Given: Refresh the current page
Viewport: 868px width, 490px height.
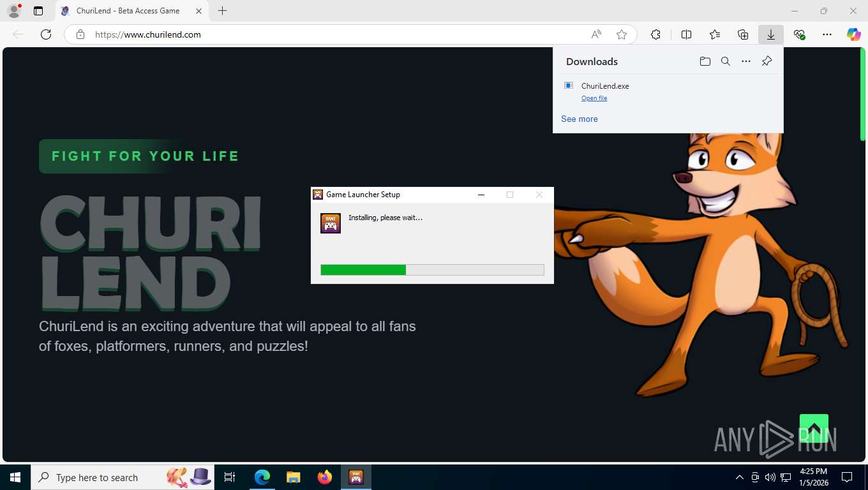Looking at the screenshot, I should pyautogui.click(x=46, y=34).
